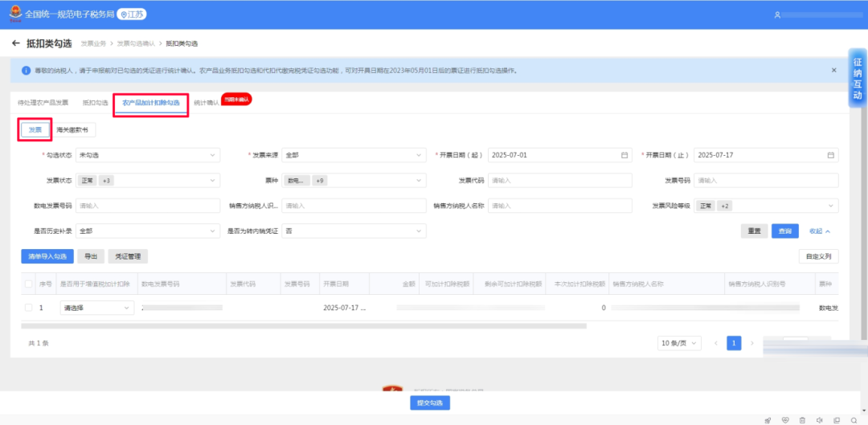The width and height of the screenshot is (868, 425).
Task: Open the 江苏 location selector
Action: pos(132,14)
